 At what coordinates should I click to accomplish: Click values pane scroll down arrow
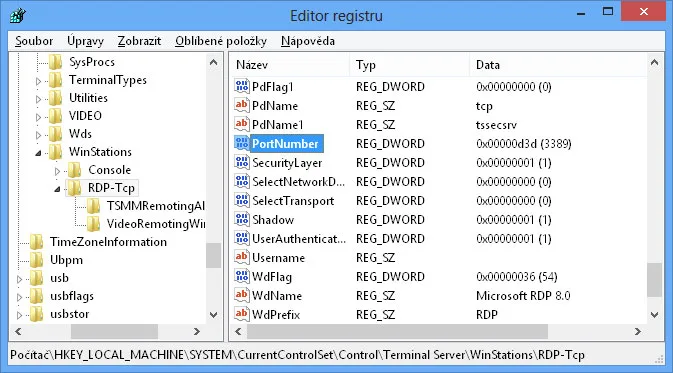[x=654, y=315]
